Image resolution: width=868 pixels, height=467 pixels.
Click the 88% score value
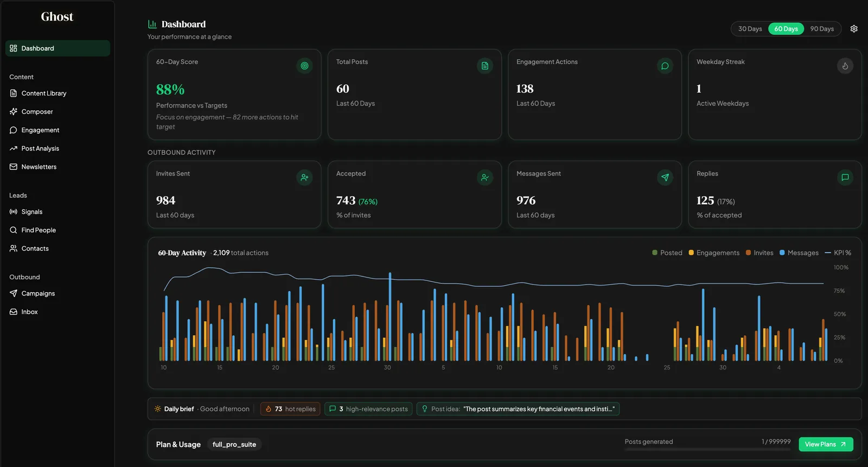170,90
